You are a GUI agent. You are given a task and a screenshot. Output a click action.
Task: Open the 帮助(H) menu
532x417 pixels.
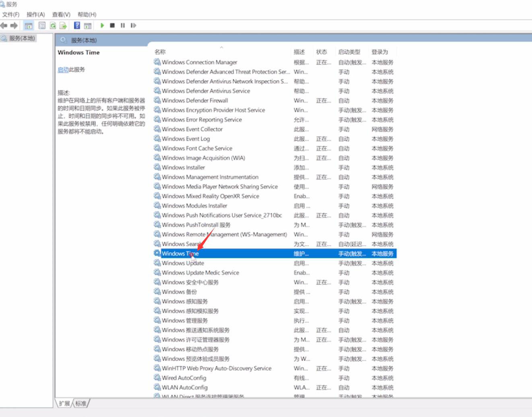[x=87, y=15]
